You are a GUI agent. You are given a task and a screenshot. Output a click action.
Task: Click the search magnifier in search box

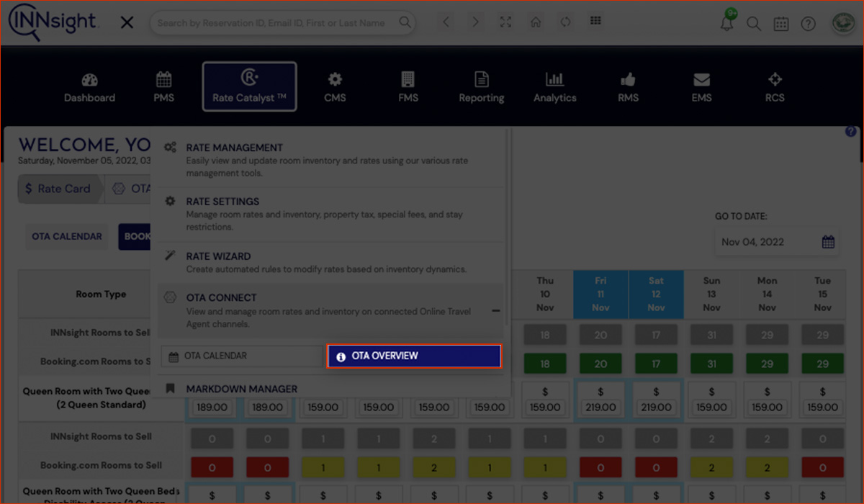point(405,23)
